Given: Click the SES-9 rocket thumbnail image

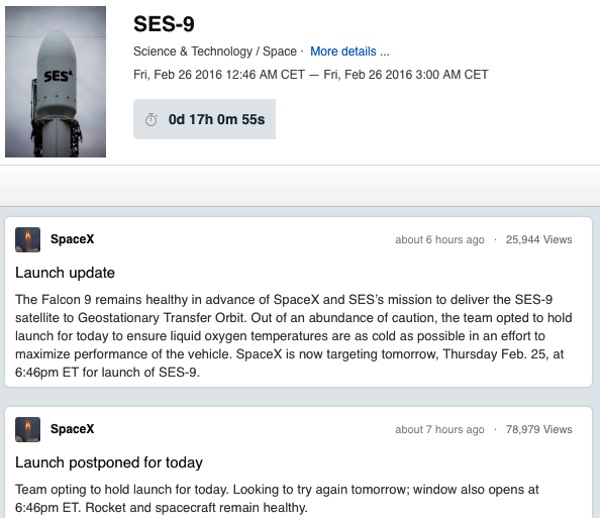Looking at the screenshot, I should pos(55,81).
